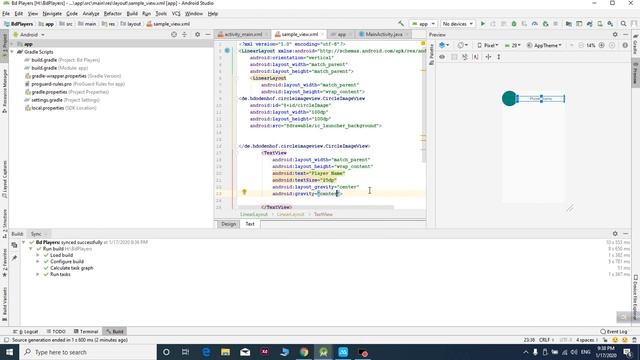Open the app run configuration dropdown

423,24
